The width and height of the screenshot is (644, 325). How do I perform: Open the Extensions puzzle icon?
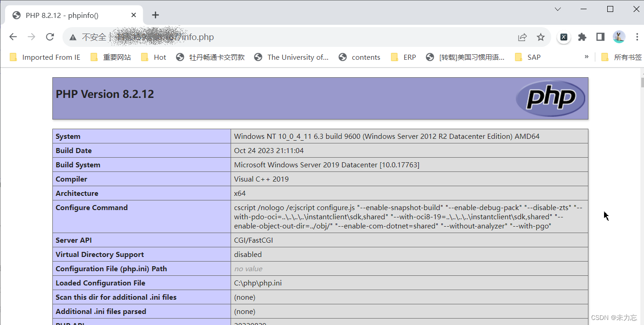click(x=582, y=37)
